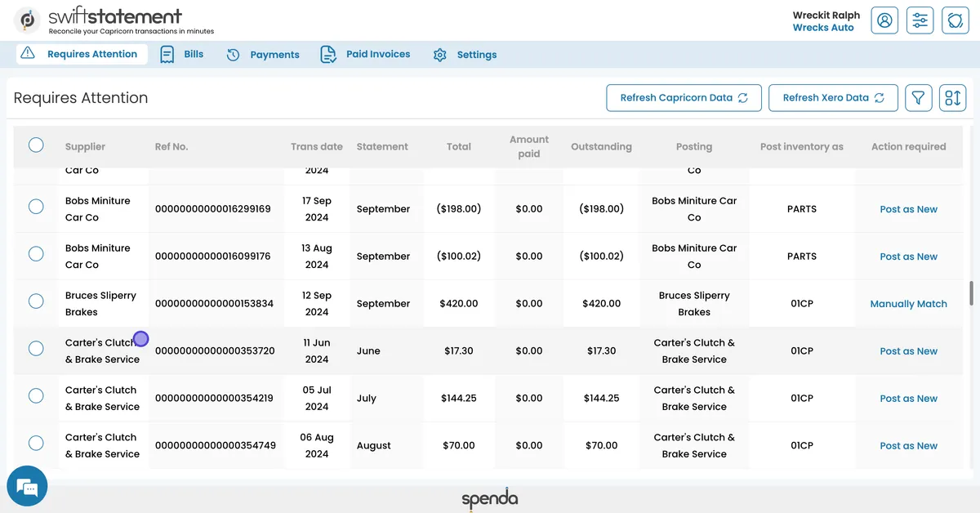Click the $420.00 total cell
This screenshot has width=980, height=513.
[x=459, y=304]
